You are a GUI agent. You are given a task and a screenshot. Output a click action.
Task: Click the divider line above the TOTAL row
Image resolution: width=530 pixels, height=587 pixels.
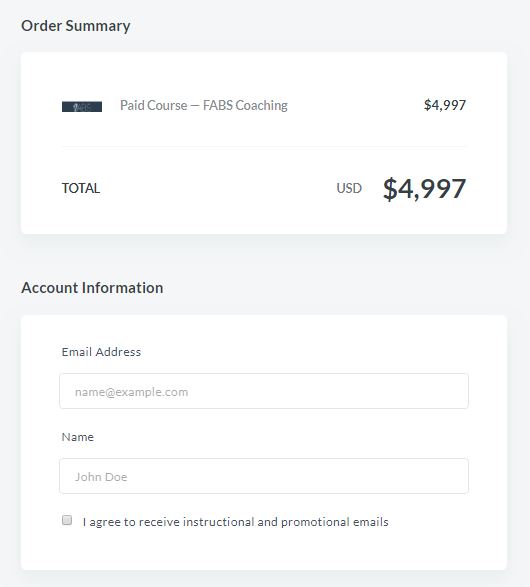(264, 146)
